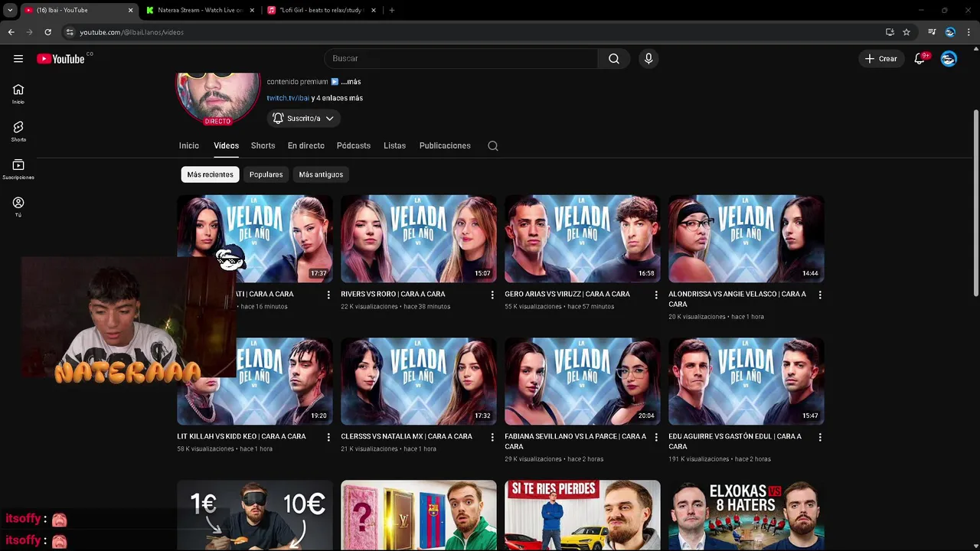This screenshot has height=551, width=980.
Task: Click the install app icon in address bar
Action: click(x=890, y=32)
